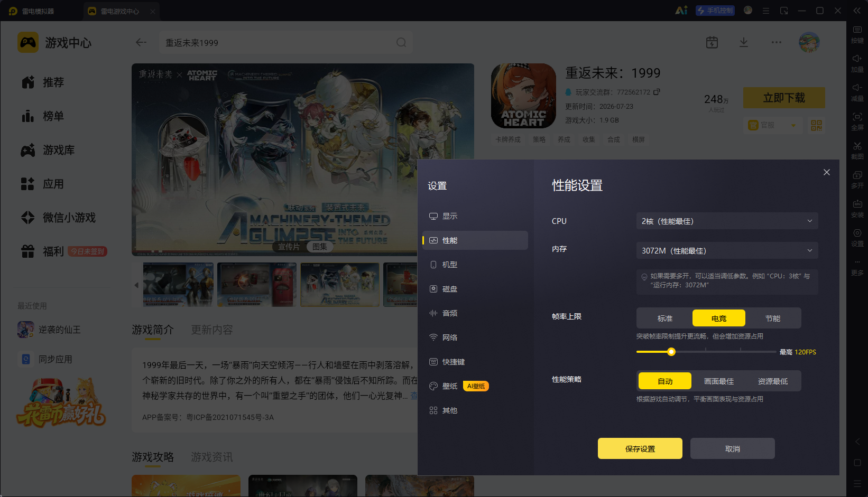Click the search field containing 重返未来1999

pos(286,42)
